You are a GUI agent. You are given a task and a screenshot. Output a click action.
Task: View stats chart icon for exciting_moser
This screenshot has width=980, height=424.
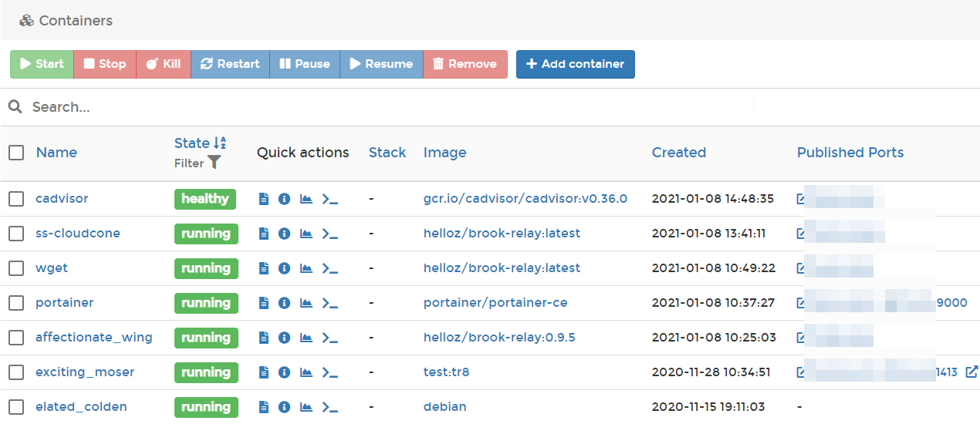(306, 372)
